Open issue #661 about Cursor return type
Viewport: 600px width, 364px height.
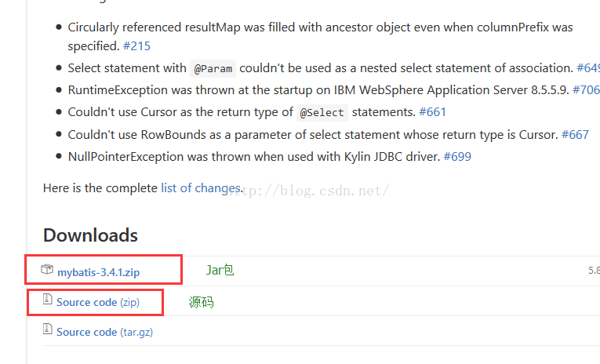coord(432,111)
